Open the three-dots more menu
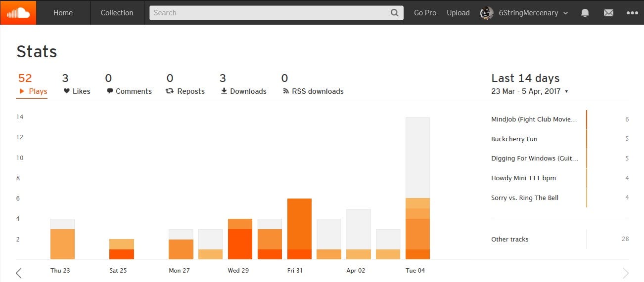 [x=632, y=13]
